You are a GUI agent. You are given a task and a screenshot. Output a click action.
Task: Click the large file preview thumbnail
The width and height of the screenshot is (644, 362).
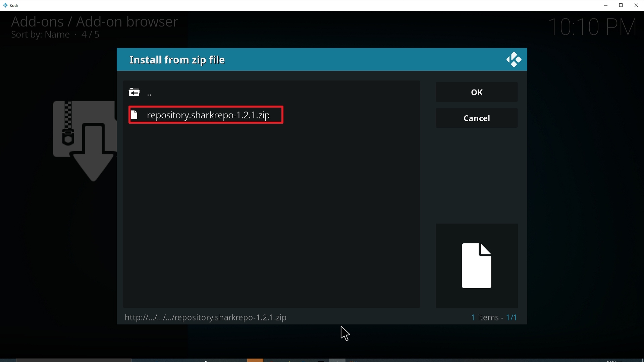(477, 266)
